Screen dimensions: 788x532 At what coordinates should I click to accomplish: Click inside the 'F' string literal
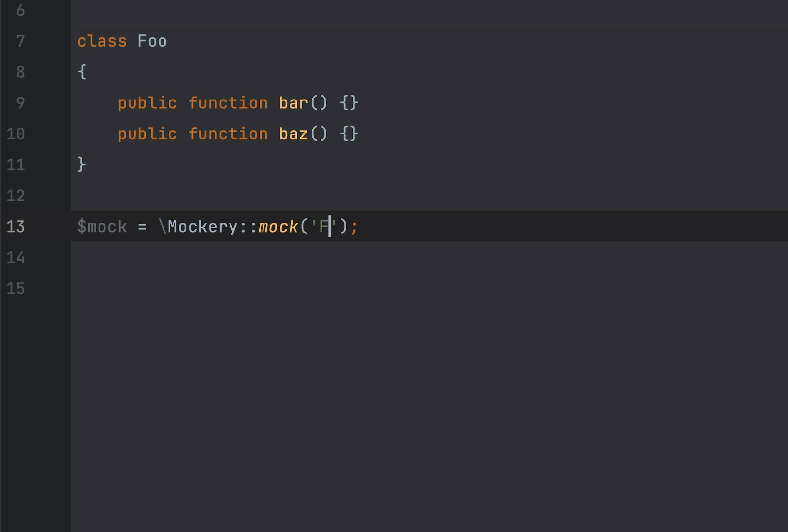tap(324, 227)
